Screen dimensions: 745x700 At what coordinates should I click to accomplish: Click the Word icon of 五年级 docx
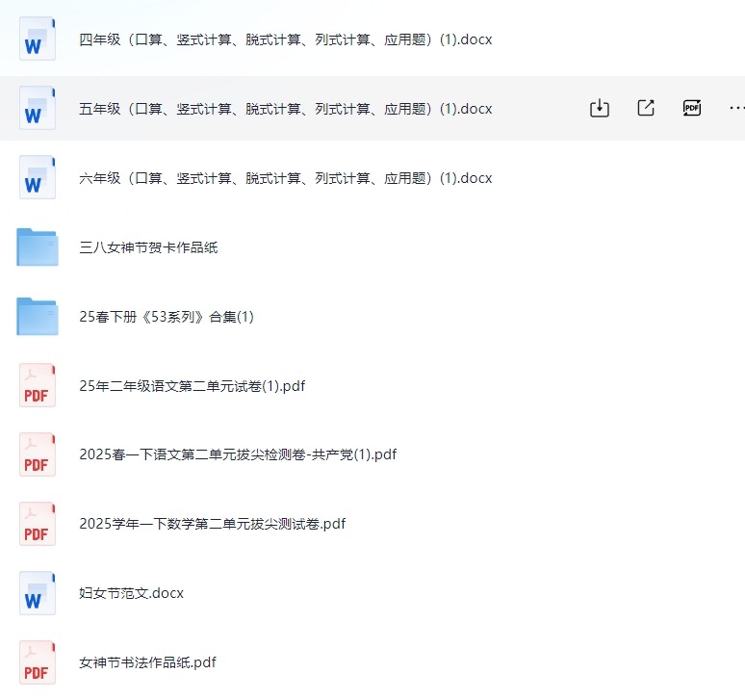(x=38, y=108)
